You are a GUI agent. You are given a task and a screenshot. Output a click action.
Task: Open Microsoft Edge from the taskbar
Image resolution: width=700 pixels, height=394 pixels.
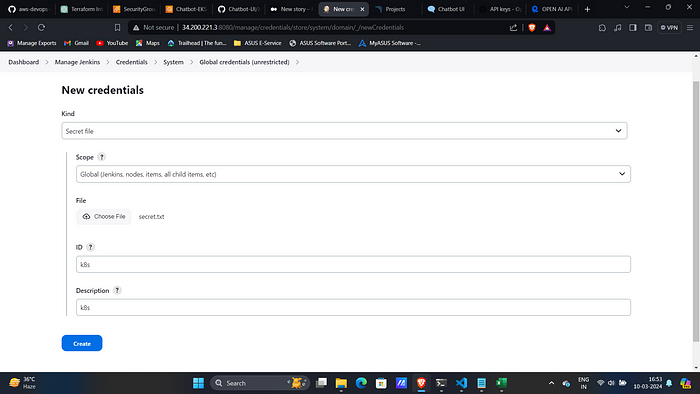click(361, 383)
